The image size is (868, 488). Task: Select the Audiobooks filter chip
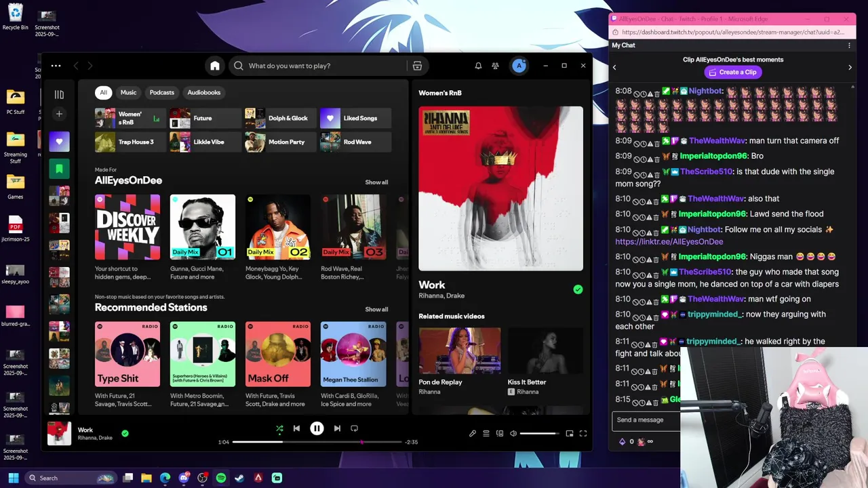click(204, 92)
